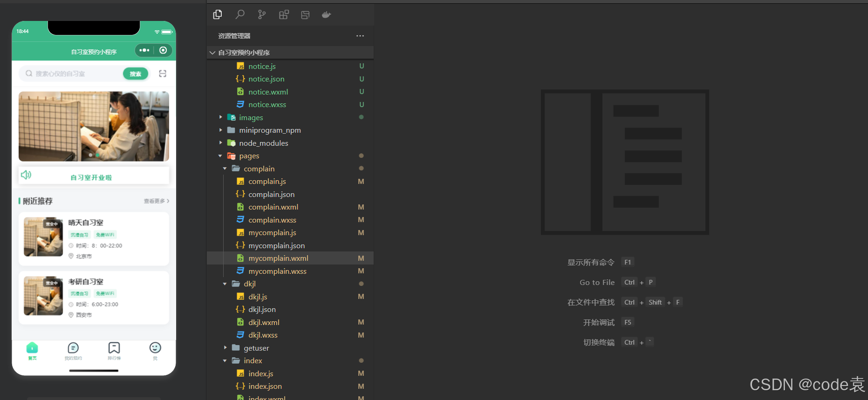Open the Extensions blocks icon
Screen dimensions: 868x400
click(x=284, y=15)
